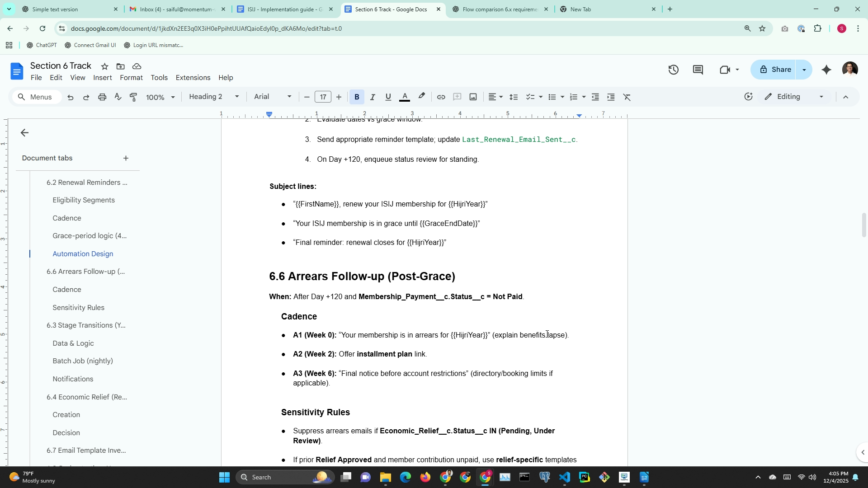Click the undo arrow icon
Image resolution: width=868 pixels, height=488 pixels.
[71, 97]
